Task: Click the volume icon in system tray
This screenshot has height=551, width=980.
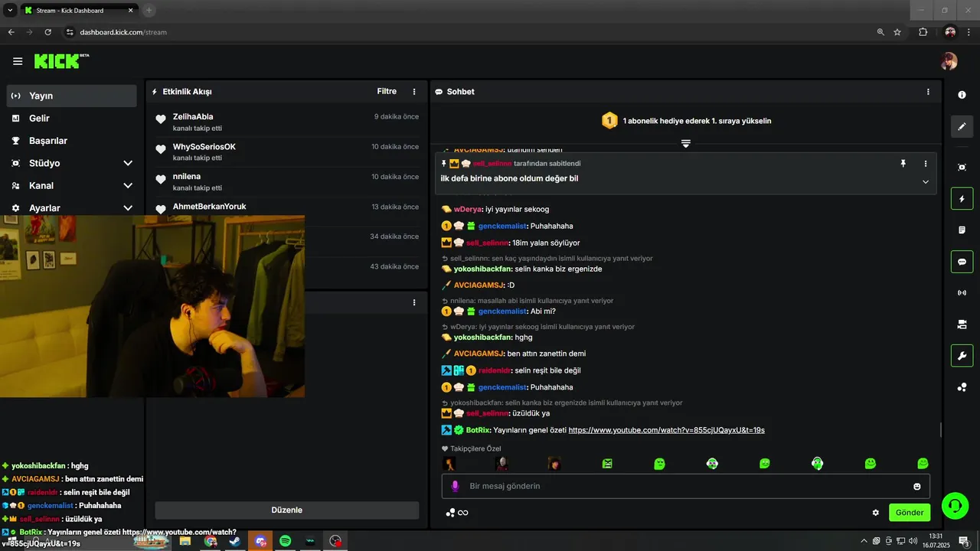Action: click(912, 541)
